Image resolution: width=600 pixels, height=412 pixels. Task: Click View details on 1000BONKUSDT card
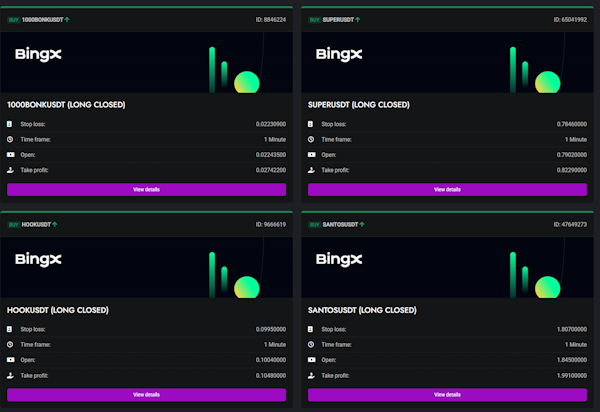(146, 189)
